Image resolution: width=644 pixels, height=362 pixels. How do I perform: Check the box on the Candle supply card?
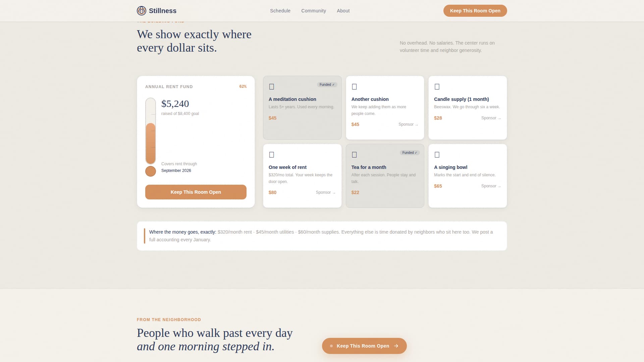click(437, 86)
